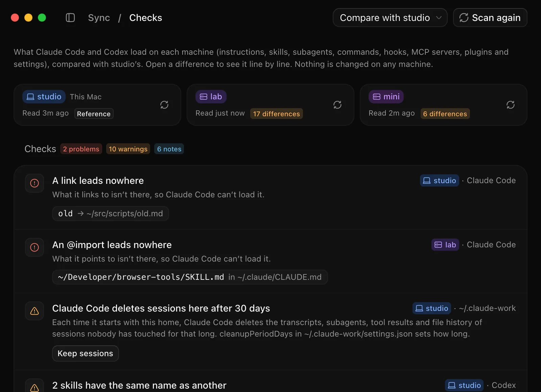The height and width of the screenshot is (392, 541).
Task: Click studio tag on the '2 skills' row
Action: click(464, 385)
